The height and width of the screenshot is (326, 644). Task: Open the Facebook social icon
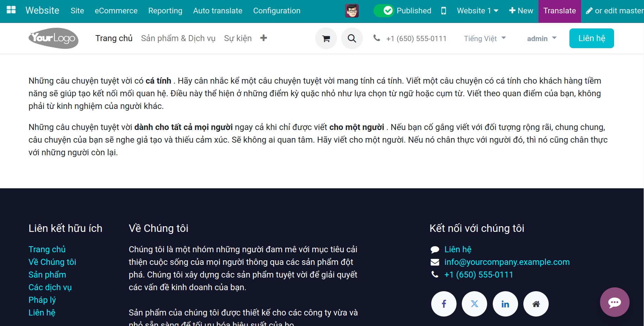[x=444, y=304]
